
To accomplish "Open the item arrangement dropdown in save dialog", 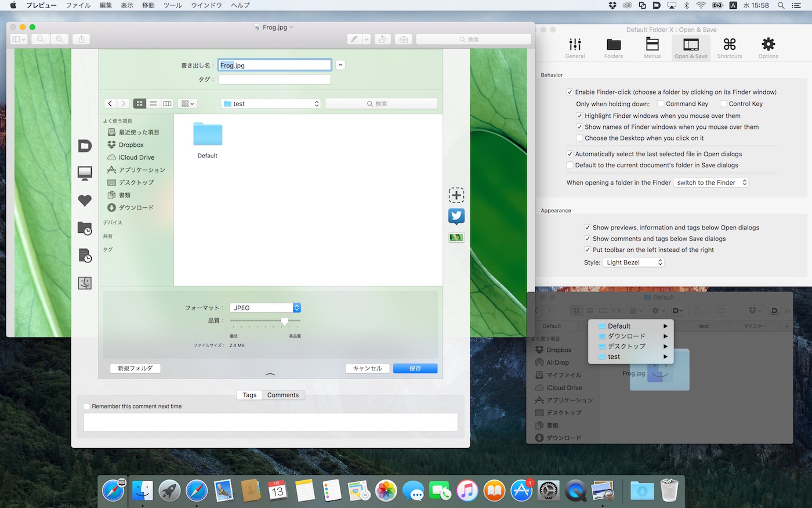I will pyautogui.click(x=187, y=103).
